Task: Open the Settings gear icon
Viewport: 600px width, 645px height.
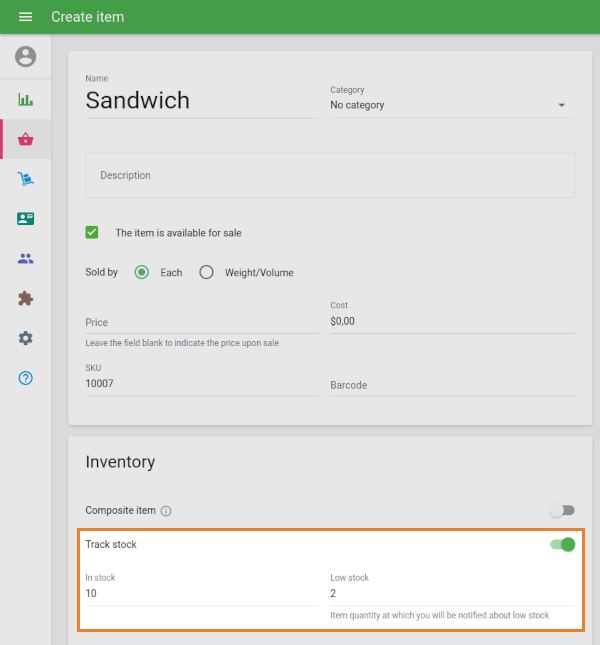Action: pyautogui.click(x=26, y=339)
